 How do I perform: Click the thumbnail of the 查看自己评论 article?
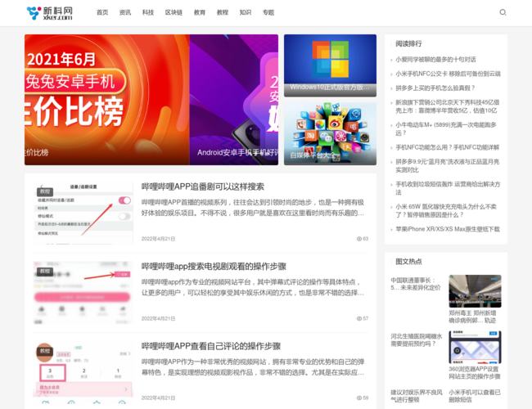click(x=83, y=371)
